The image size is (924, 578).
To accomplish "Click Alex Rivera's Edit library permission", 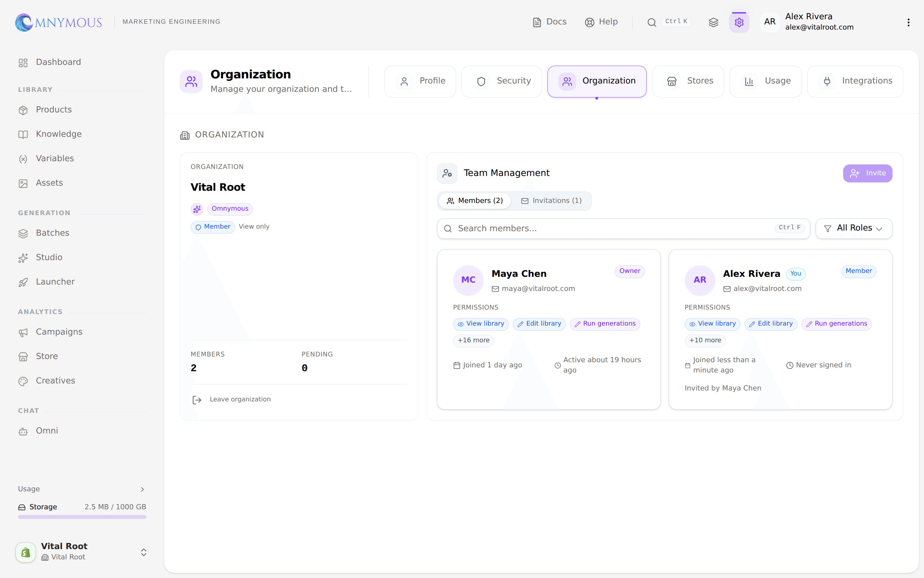I will pyautogui.click(x=771, y=324).
